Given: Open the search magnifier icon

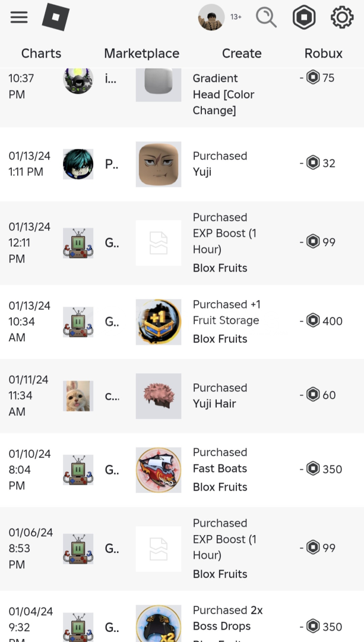Looking at the screenshot, I should [266, 17].
